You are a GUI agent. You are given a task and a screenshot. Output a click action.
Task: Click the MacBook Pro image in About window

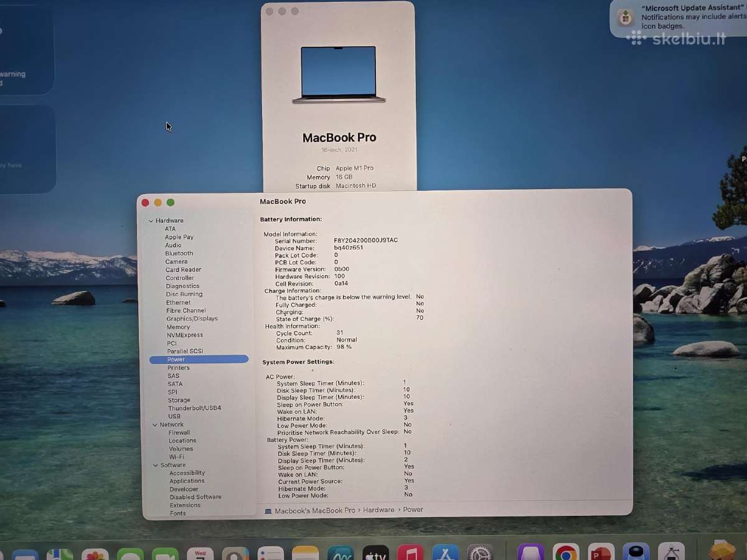[339, 75]
